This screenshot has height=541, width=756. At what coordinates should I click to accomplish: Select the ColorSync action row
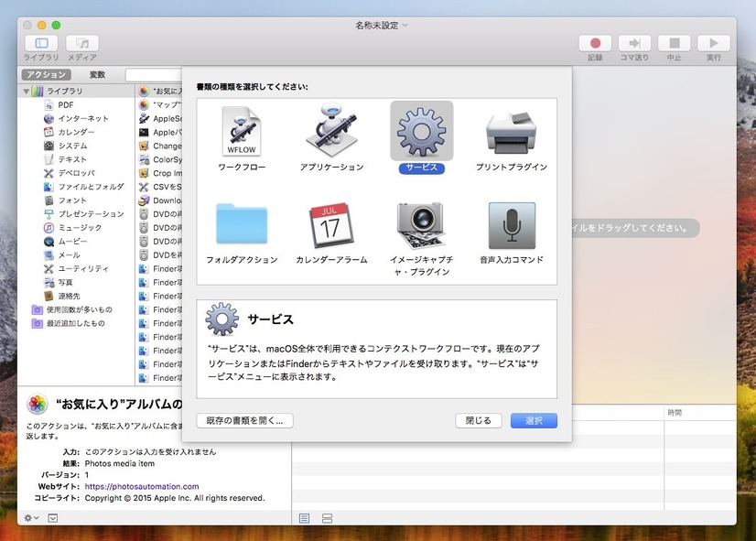pyautogui.click(x=159, y=159)
